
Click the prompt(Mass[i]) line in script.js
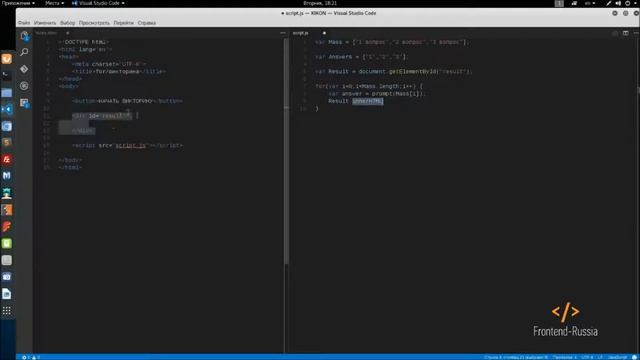(x=377, y=93)
